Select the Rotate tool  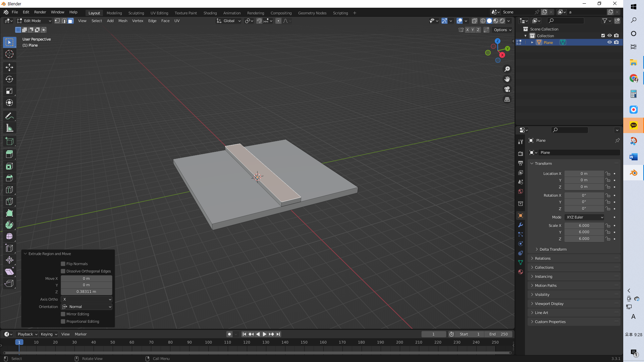pyautogui.click(x=9, y=79)
